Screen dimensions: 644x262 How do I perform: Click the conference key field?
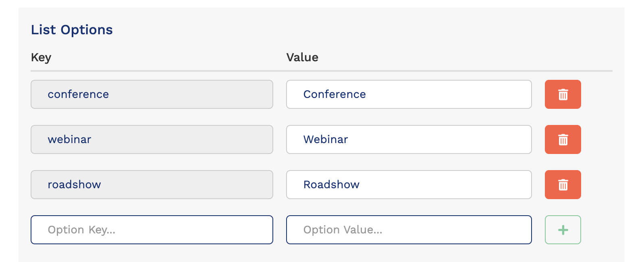point(152,94)
